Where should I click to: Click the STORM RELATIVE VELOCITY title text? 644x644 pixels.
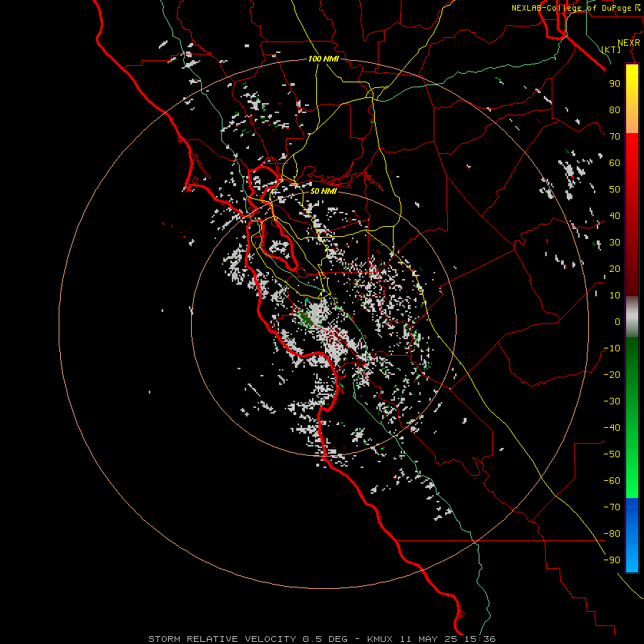(x=223, y=639)
